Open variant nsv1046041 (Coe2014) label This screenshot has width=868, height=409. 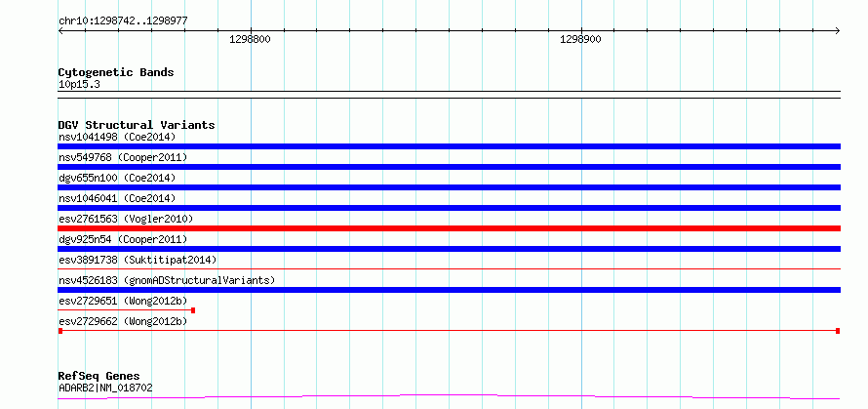(x=117, y=198)
